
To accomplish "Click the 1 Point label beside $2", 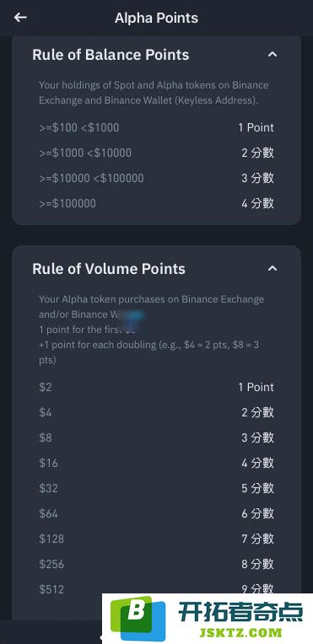I will [x=256, y=387].
